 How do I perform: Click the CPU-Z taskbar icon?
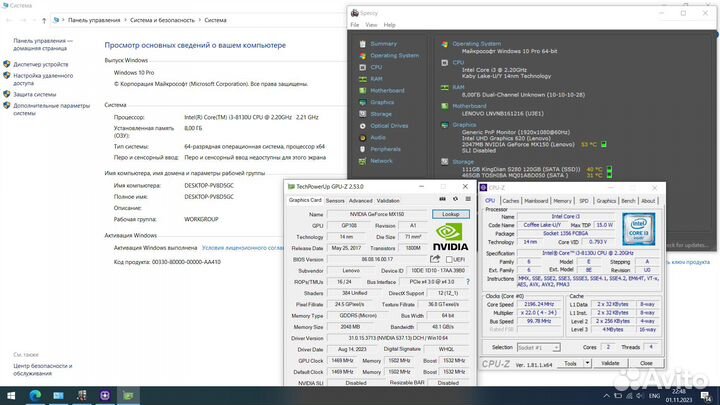[105, 395]
